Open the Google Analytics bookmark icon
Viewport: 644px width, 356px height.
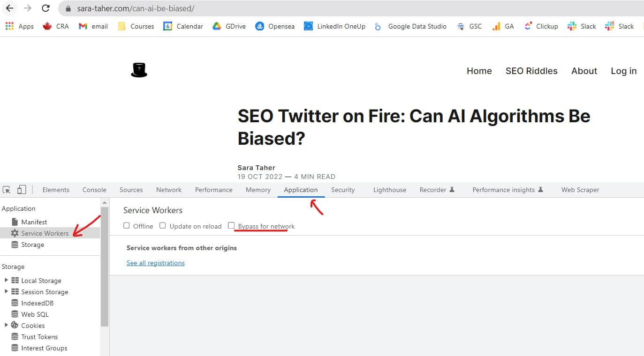click(x=496, y=26)
